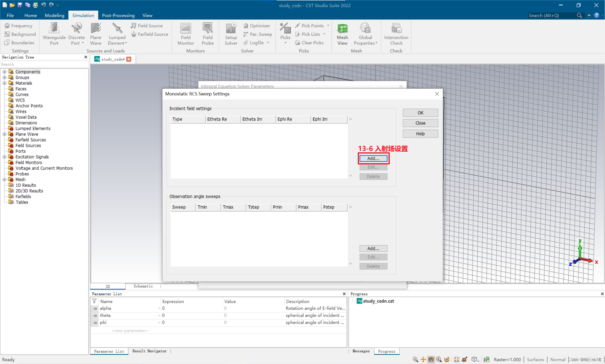Click the parameter list filter icon
Viewport: 605px width, 364px height.
tap(94, 301)
